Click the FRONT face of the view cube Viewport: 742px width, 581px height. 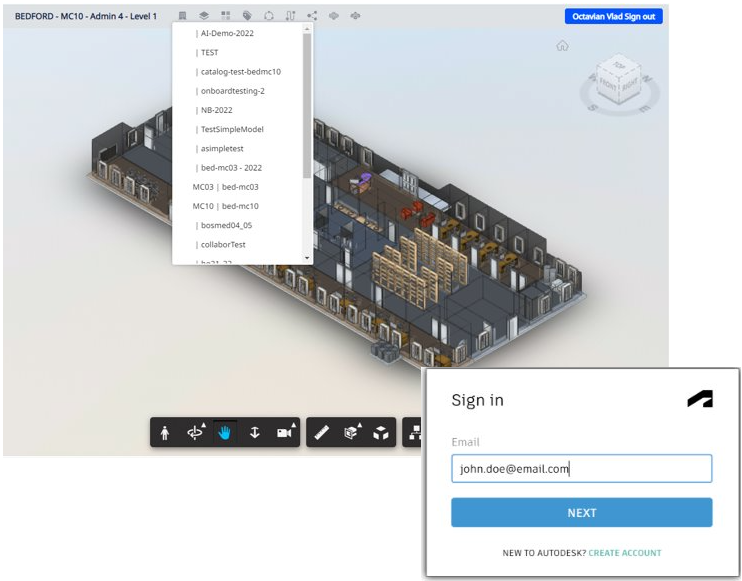click(607, 86)
